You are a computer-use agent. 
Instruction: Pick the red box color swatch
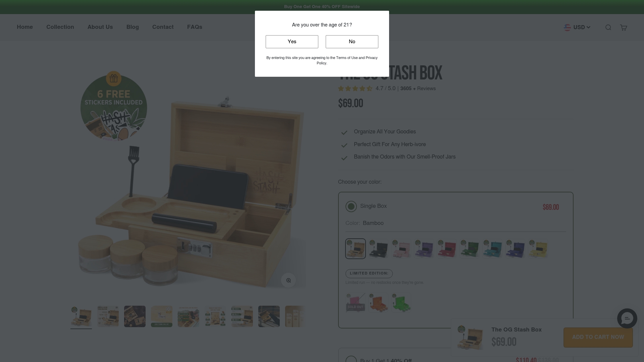447,249
